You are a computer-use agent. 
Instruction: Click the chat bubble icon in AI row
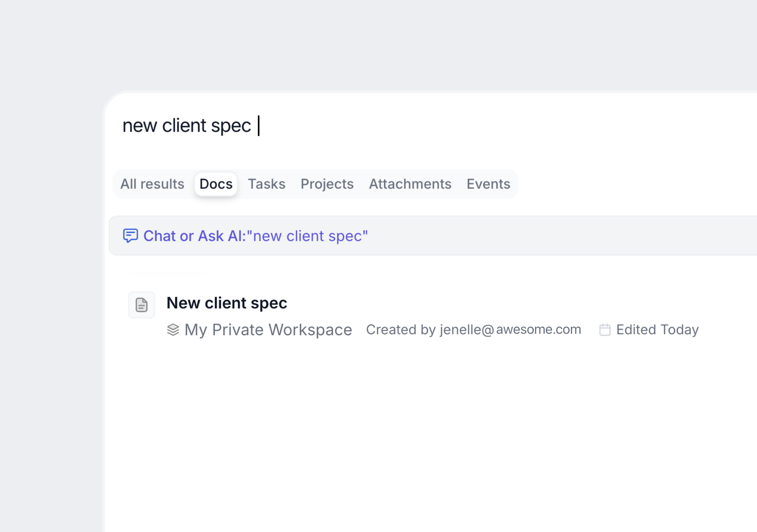point(131,236)
